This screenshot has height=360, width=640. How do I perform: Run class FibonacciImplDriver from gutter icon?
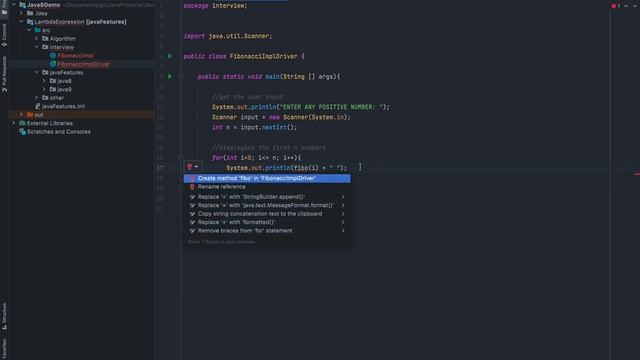point(170,56)
